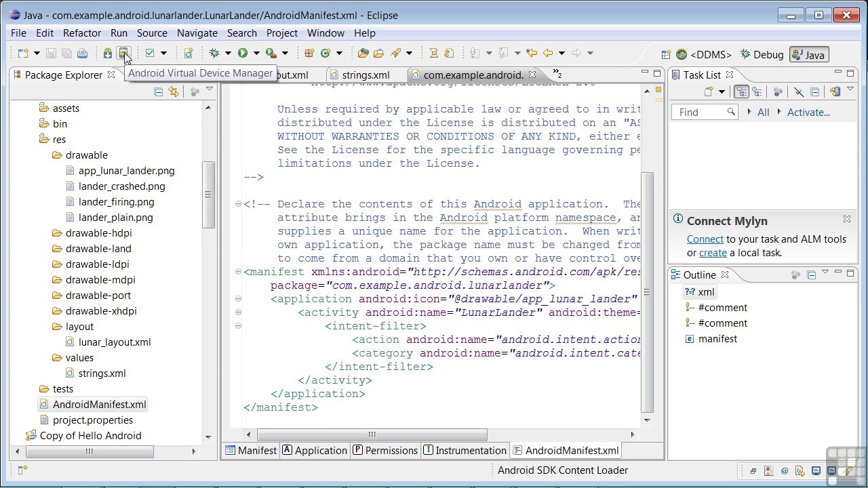Open the New wizard dropdown arrow
This screenshot has height=488, width=868.
[x=37, y=54]
